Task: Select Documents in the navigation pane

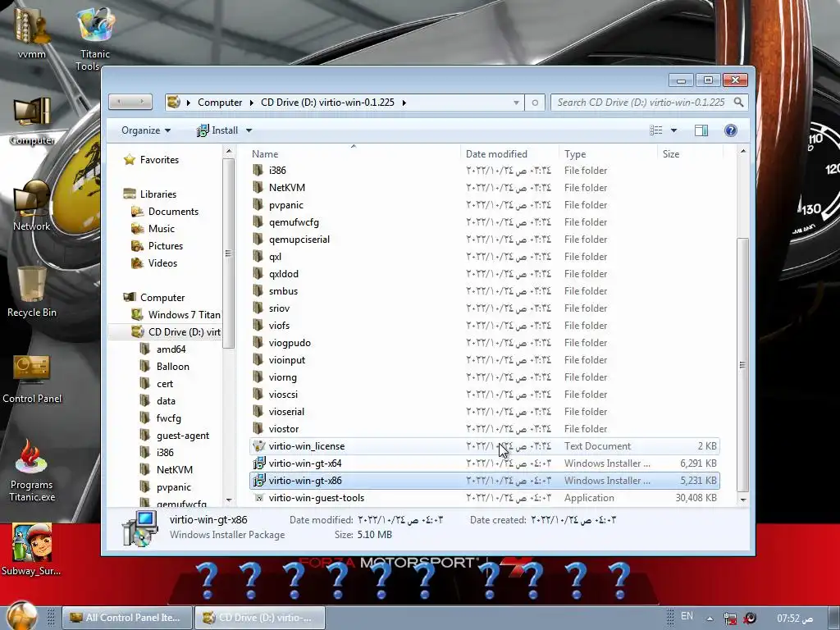Action: coord(173,212)
